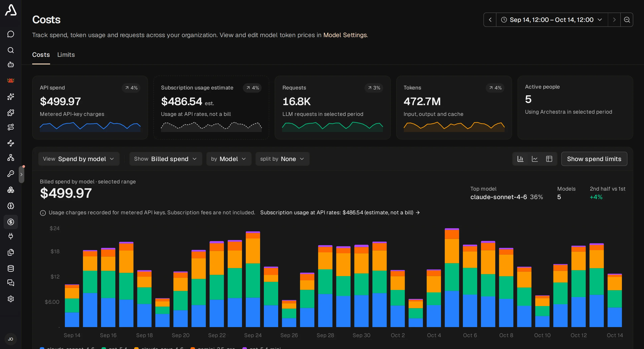This screenshot has width=644, height=349.
Task: Click the Subscription usage estimate card
Action: point(211,108)
